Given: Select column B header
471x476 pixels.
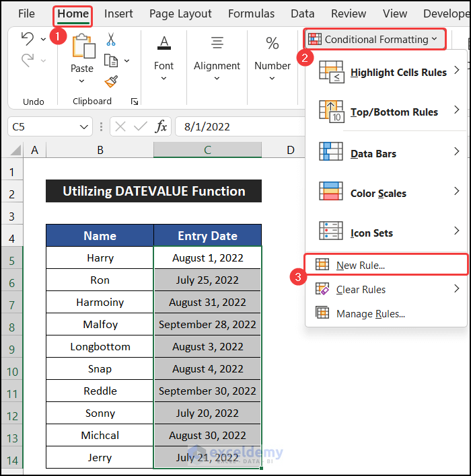Looking at the screenshot, I should click(x=100, y=150).
